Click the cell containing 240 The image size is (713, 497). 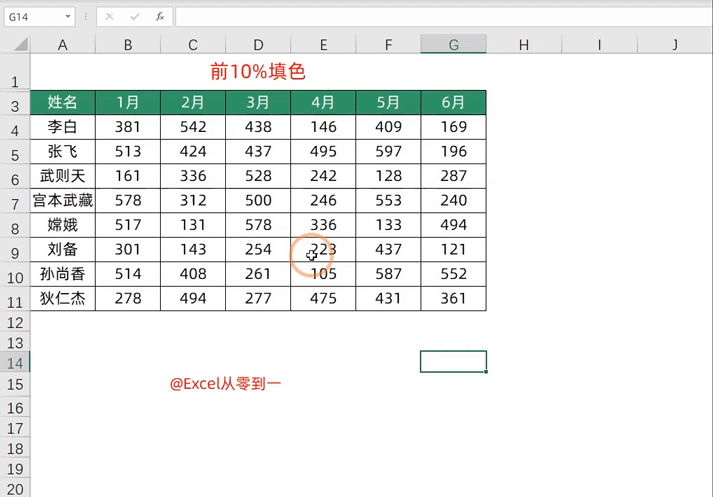453,201
